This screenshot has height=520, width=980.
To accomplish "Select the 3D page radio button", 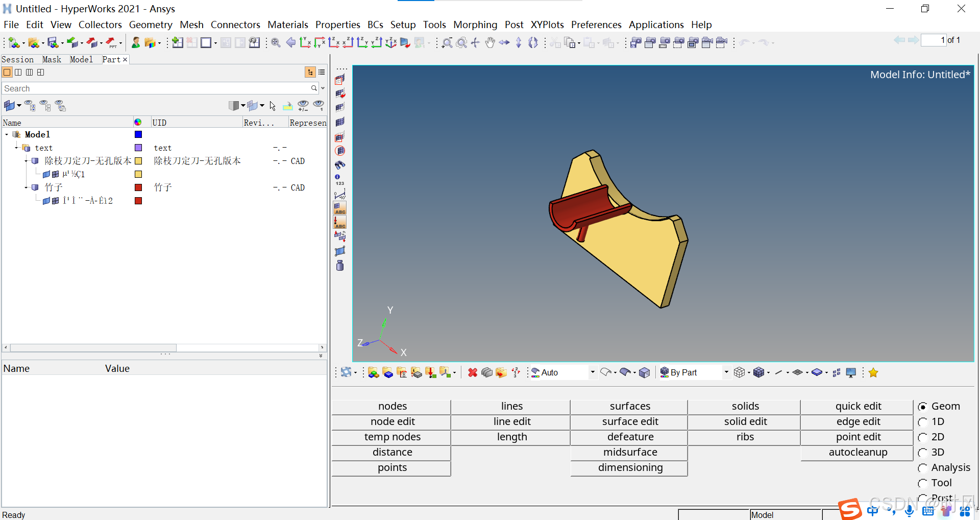I will click(x=922, y=453).
